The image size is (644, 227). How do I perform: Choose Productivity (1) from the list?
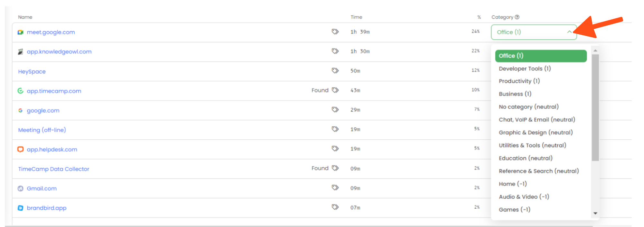pyautogui.click(x=519, y=81)
